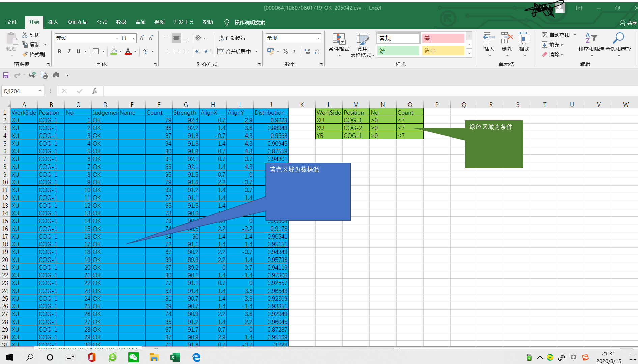Image resolution: width=638 pixels, height=364 pixels.
Task: Click the cell Format (格式) icon
Action: [x=524, y=39]
